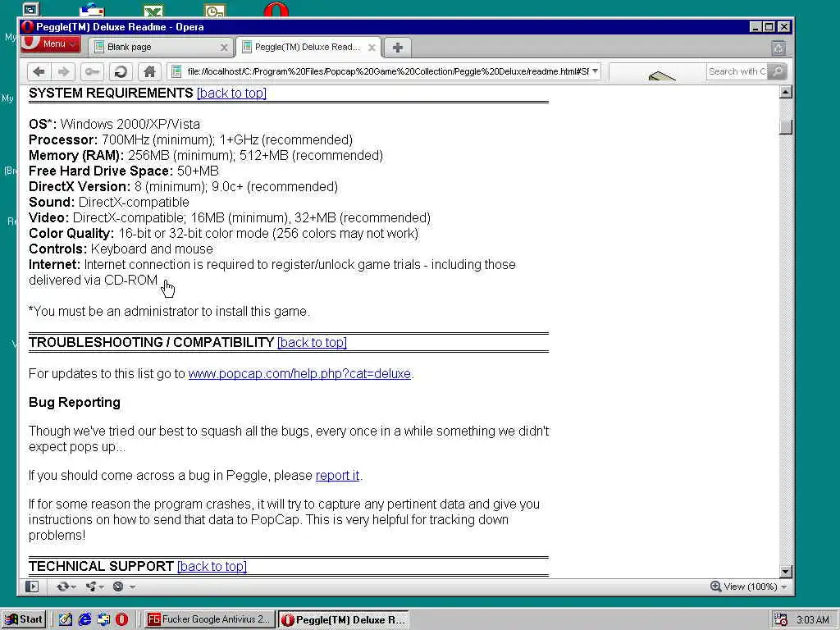This screenshot has height=630, width=840.
Task: Focus the Search with field
Action: coord(737,71)
